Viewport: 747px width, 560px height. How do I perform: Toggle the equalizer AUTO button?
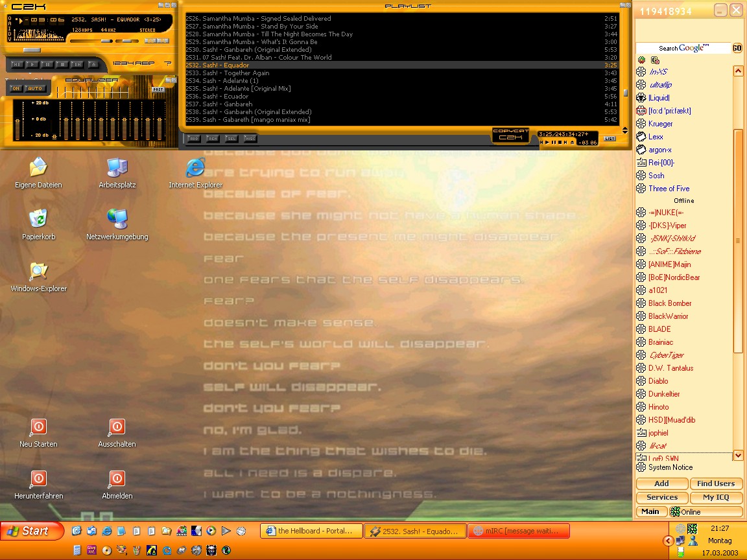[35, 89]
